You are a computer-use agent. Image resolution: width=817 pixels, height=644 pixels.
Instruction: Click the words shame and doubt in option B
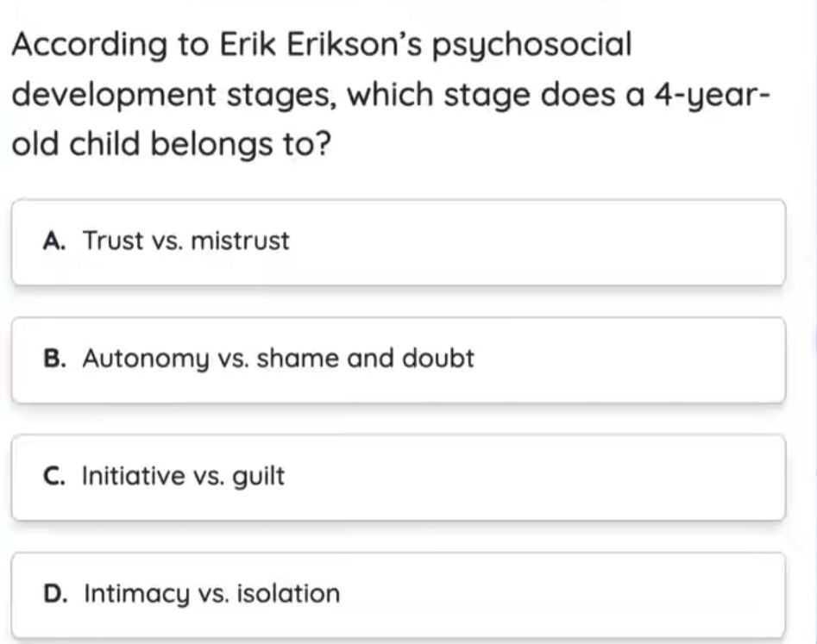[366, 359]
